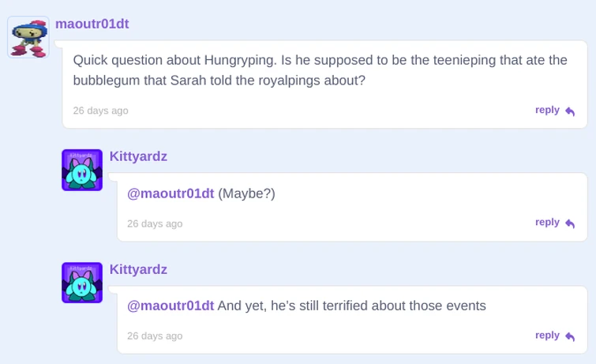Click the "(Maybe?)" reply text
This screenshot has height=364, width=596.
point(247,193)
